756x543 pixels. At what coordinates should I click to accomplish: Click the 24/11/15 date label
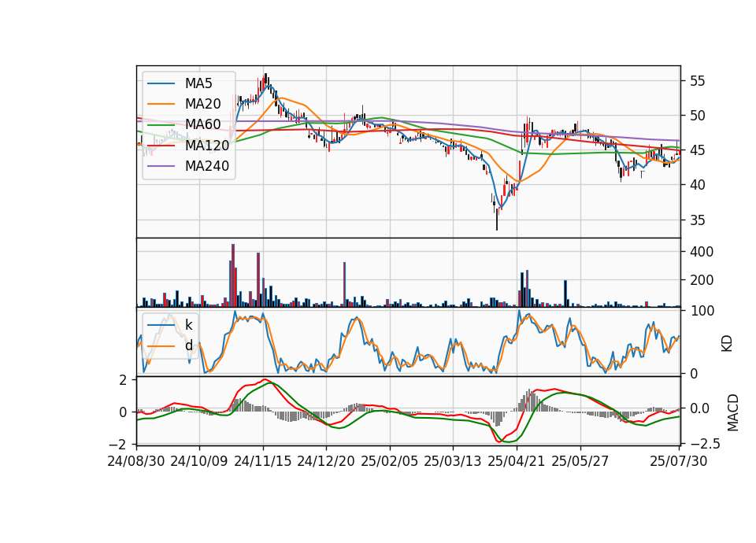click(263, 461)
